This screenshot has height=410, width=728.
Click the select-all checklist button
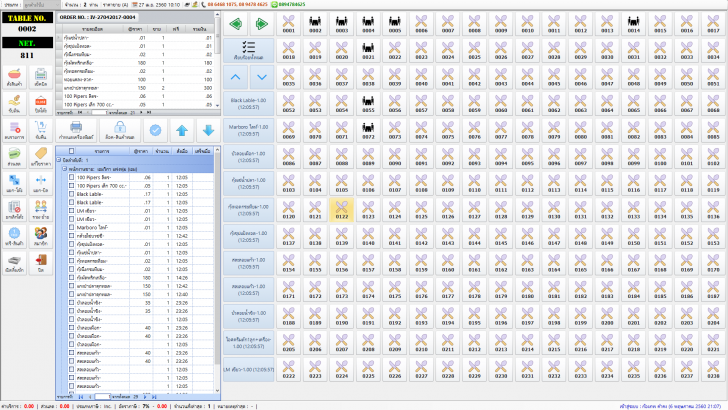(x=249, y=50)
